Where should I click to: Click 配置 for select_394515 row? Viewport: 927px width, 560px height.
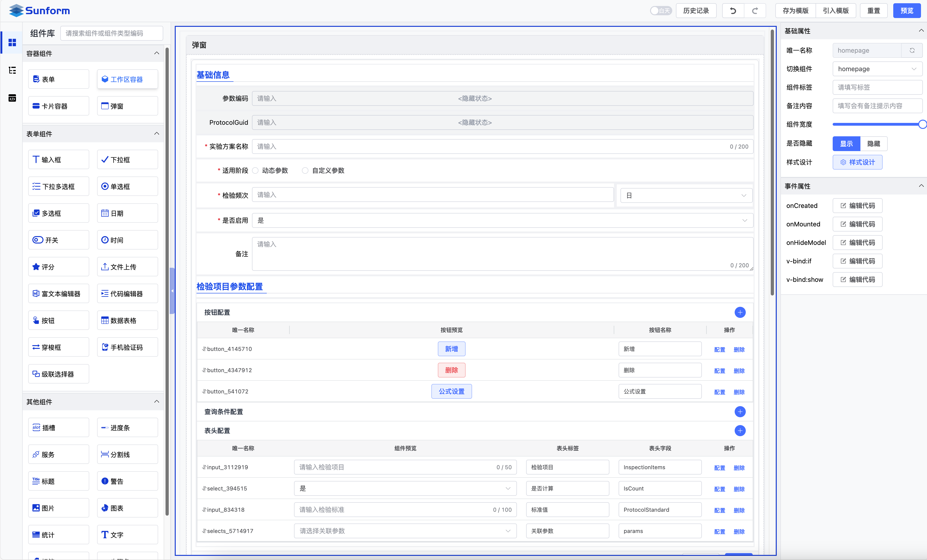pyautogui.click(x=719, y=489)
